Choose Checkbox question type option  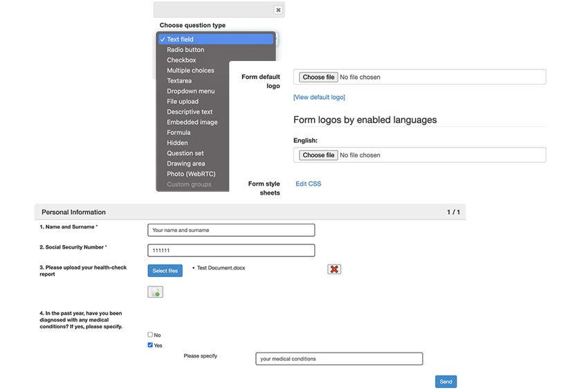[x=181, y=60]
